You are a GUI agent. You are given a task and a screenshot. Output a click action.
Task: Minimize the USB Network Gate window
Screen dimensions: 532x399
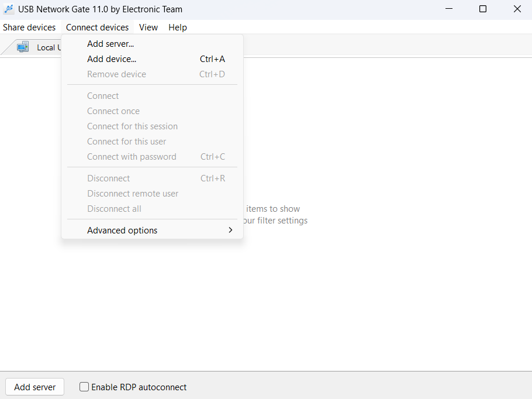(448, 9)
